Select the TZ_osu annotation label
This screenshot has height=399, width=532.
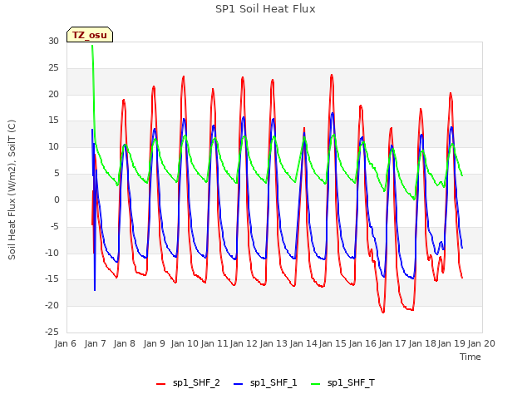tap(90, 35)
